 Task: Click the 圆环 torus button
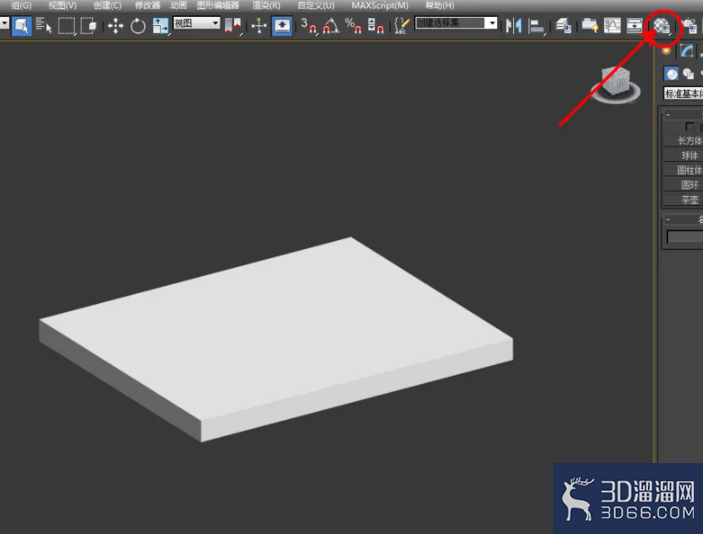pyautogui.click(x=683, y=185)
